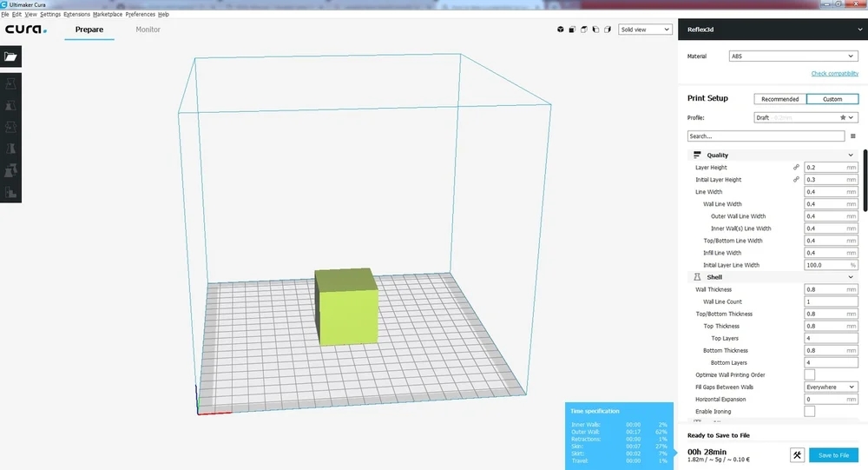Click the Save to File button
The width and height of the screenshot is (868, 470).
(833, 455)
